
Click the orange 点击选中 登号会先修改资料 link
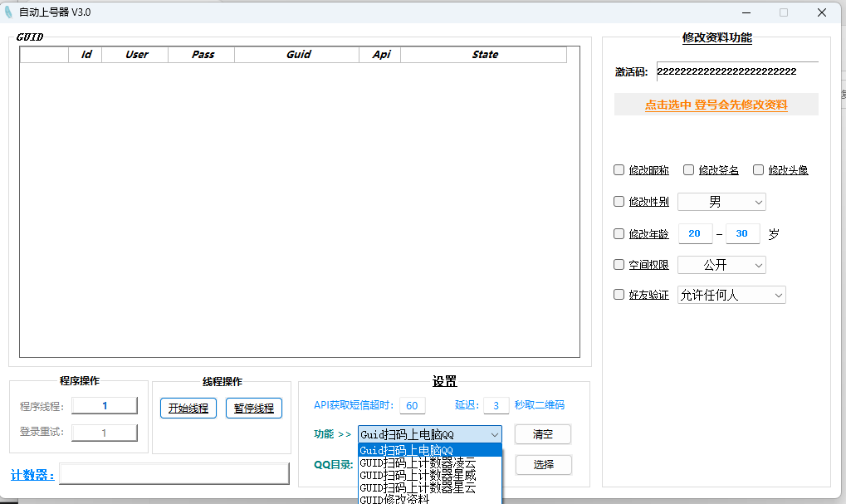pos(716,105)
